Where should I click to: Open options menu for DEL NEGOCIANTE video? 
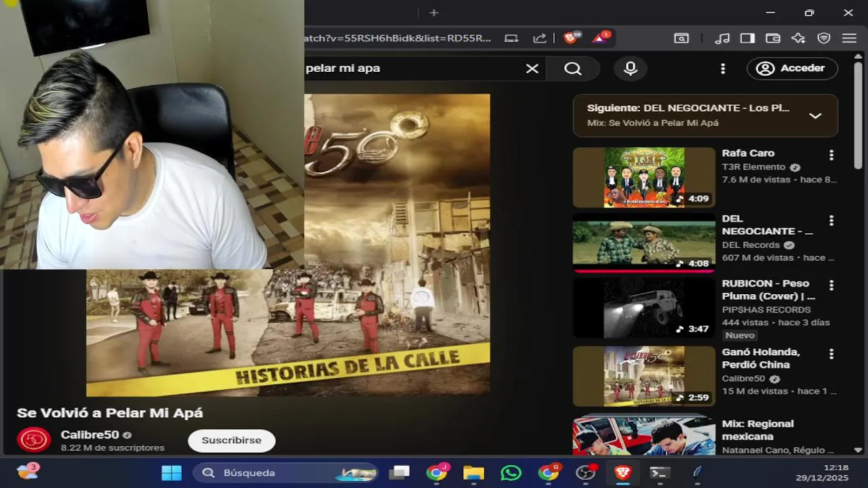[831, 221]
